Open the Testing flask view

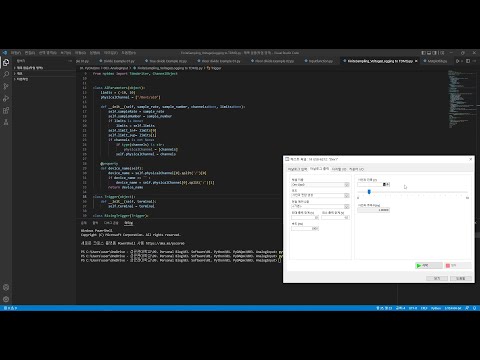point(6,122)
